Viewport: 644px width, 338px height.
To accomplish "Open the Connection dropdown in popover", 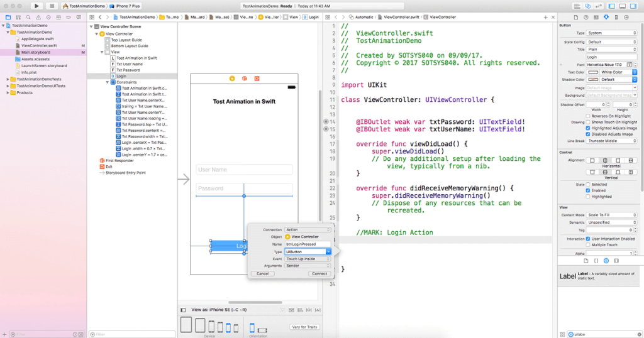I will coord(308,230).
